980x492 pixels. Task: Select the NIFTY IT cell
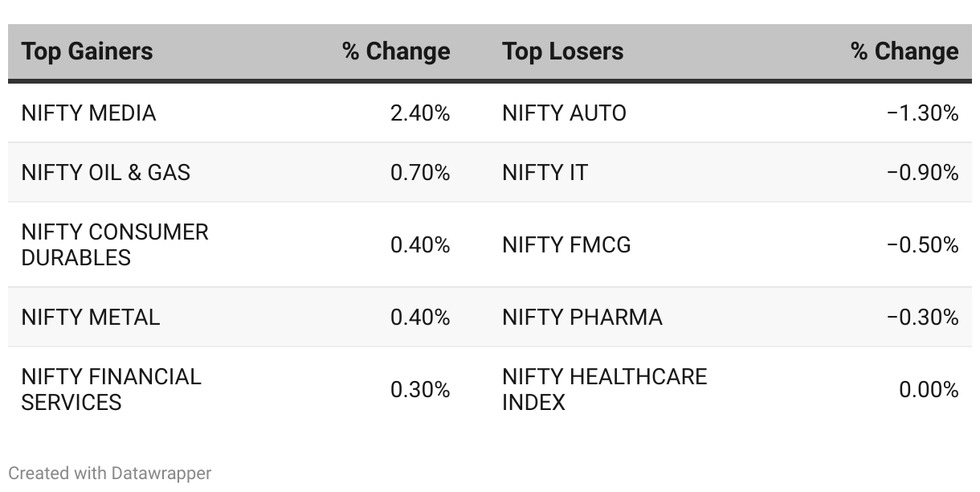(x=545, y=173)
